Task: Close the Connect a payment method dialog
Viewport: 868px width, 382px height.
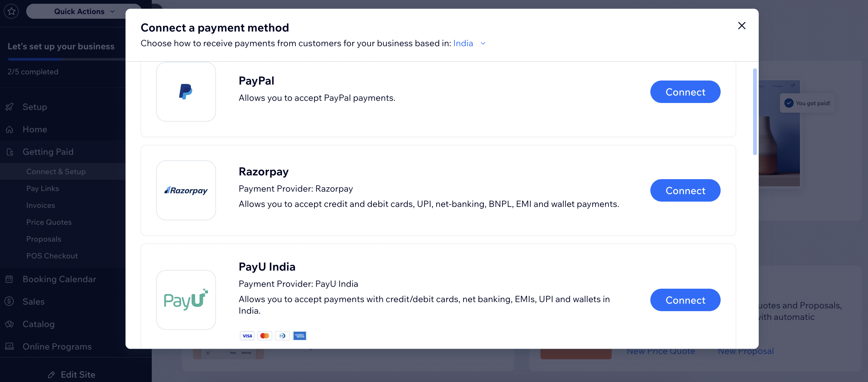Action: (x=741, y=26)
